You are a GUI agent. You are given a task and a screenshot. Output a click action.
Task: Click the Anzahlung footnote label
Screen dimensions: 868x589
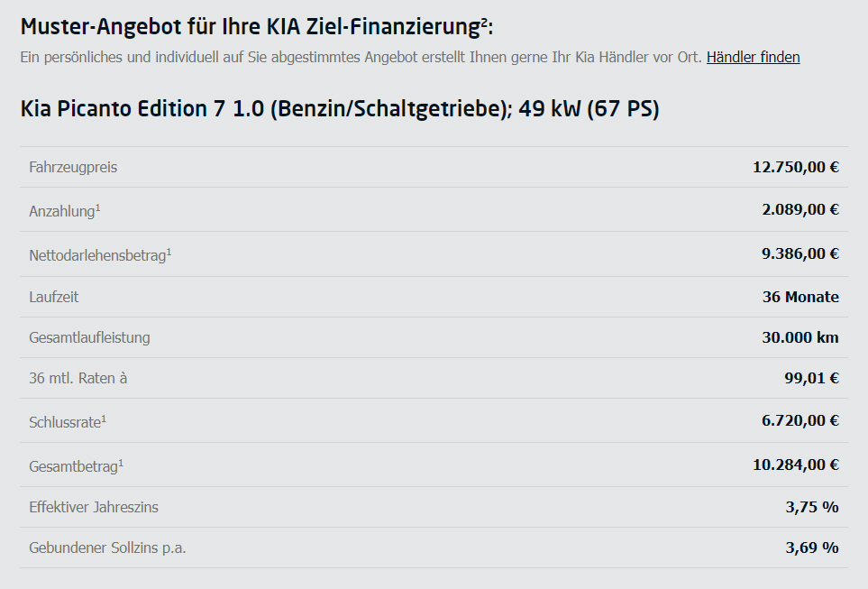(65, 210)
